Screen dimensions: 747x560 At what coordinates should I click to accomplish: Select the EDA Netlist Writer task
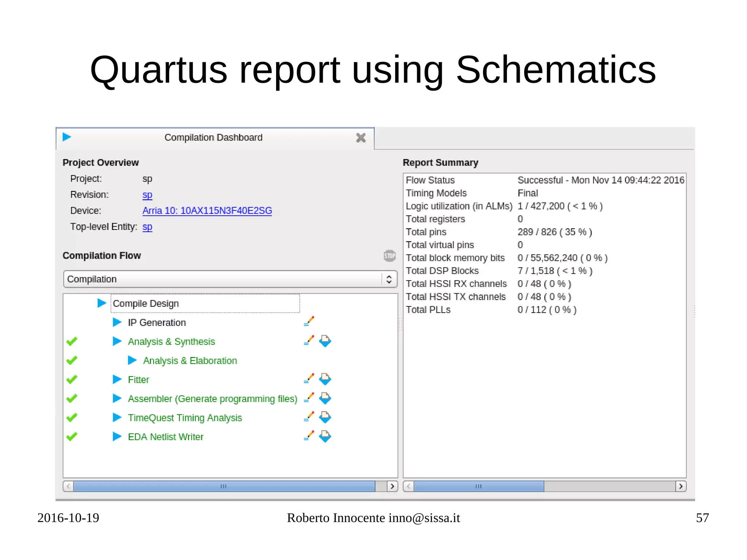(166, 437)
